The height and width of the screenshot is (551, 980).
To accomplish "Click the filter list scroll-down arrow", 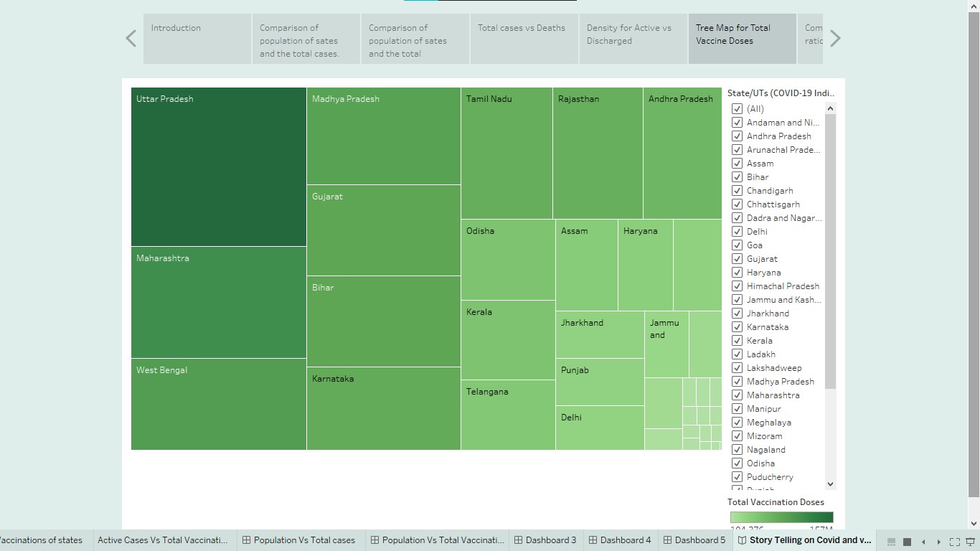I will point(830,484).
